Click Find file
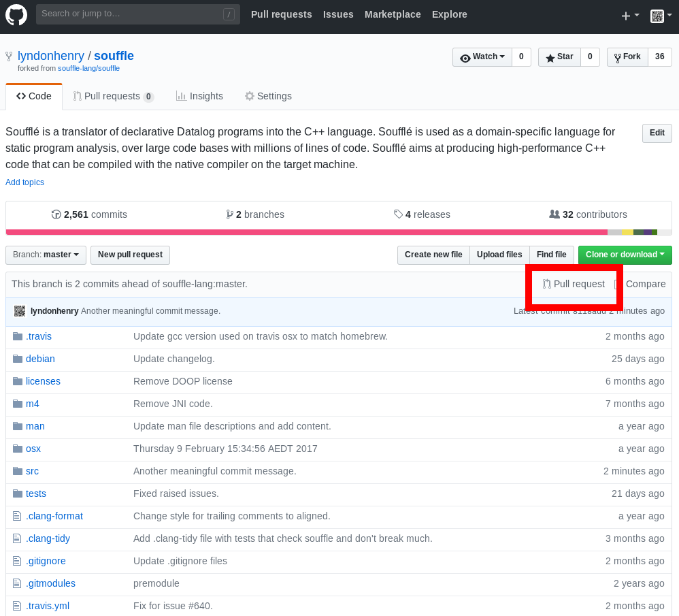The image size is (679, 616). (552, 255)
